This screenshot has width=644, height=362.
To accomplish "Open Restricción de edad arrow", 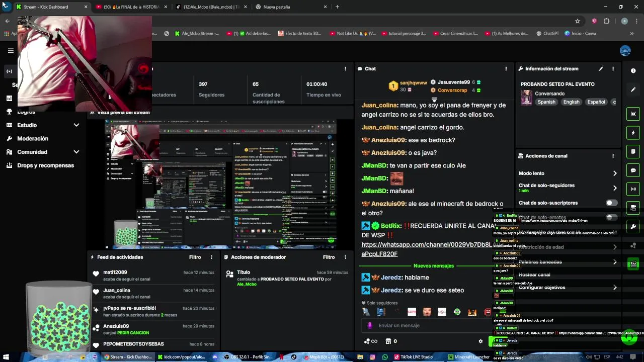I will [615, 247].
